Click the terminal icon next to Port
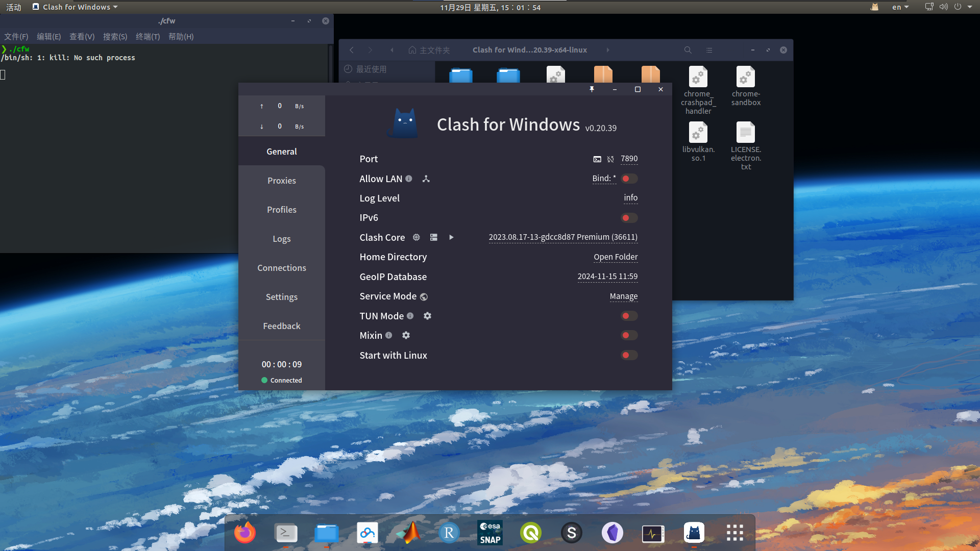This screenshot has width=980, height=551. (x=597, y=159)
